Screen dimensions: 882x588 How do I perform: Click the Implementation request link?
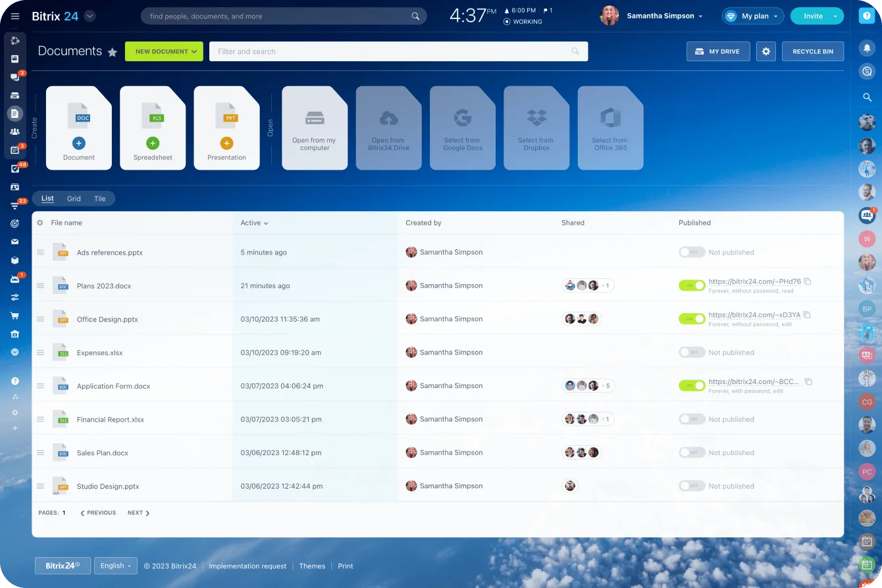pyautogui.click(x=247, y=566)
